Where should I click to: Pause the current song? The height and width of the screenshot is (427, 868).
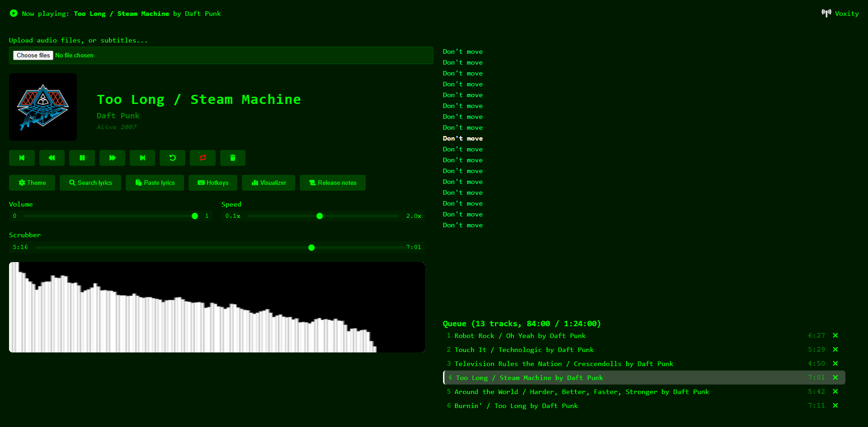(82, 158)
